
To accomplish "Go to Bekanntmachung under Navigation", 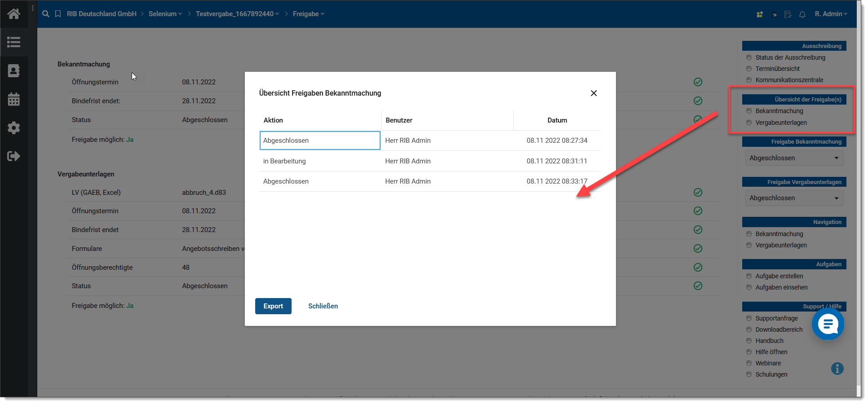I will click(x=779, y=234).
